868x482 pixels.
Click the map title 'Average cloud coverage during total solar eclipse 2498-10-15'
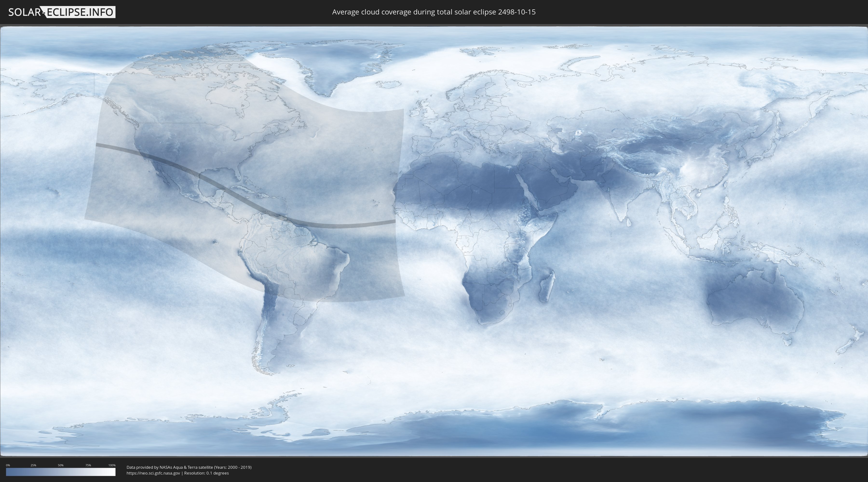(434, 12)
